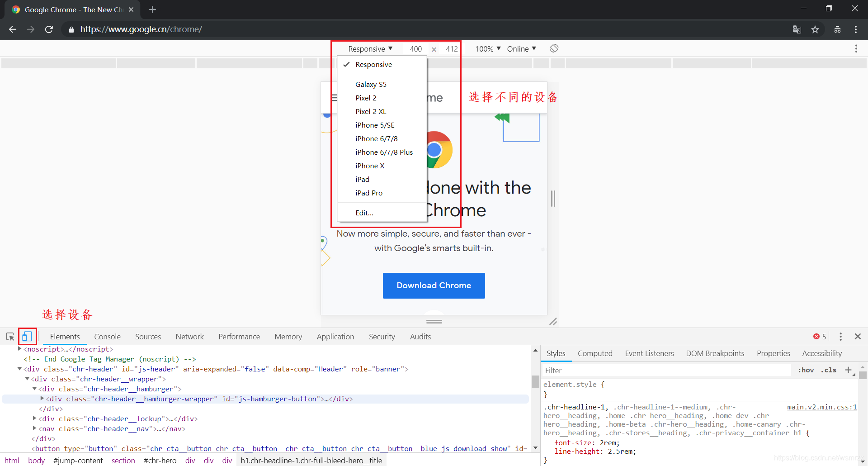Select iPhone 6/7/8 device

tap(382, 139)
